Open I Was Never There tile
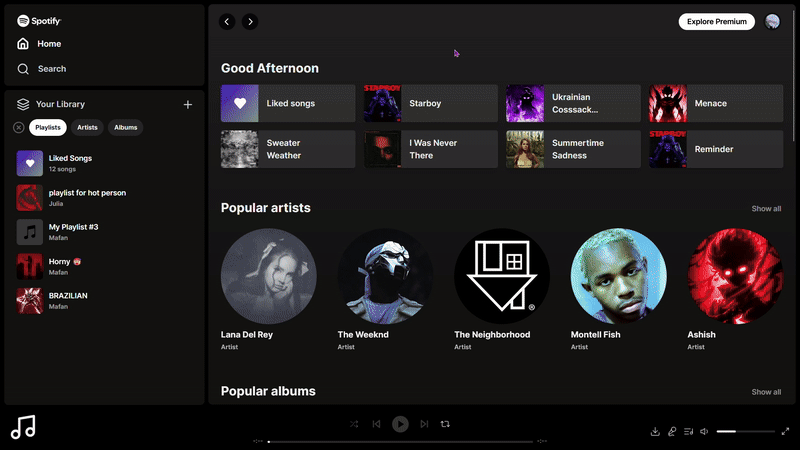Screen dimensions: 800x450 point(431,149)
